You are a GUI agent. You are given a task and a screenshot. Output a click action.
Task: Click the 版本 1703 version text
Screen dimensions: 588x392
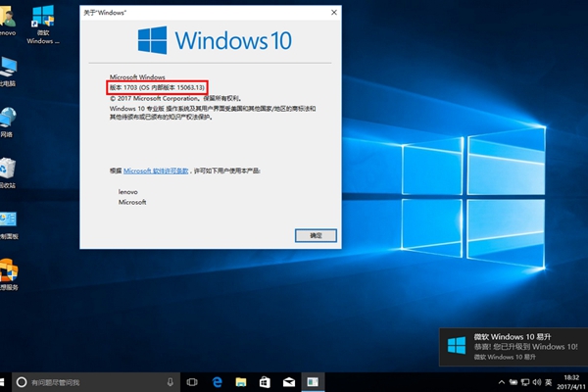[x=157, y=88]
